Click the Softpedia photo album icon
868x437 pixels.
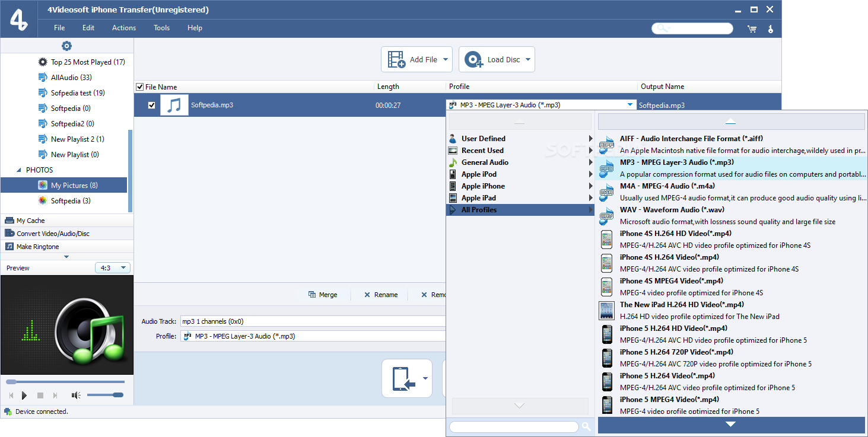(43, 200)
